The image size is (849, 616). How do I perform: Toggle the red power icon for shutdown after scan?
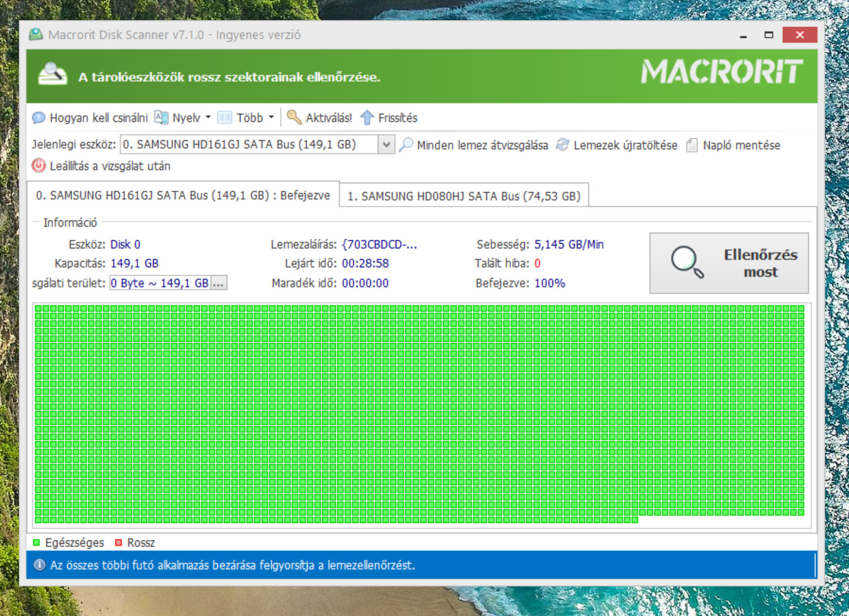39,165
